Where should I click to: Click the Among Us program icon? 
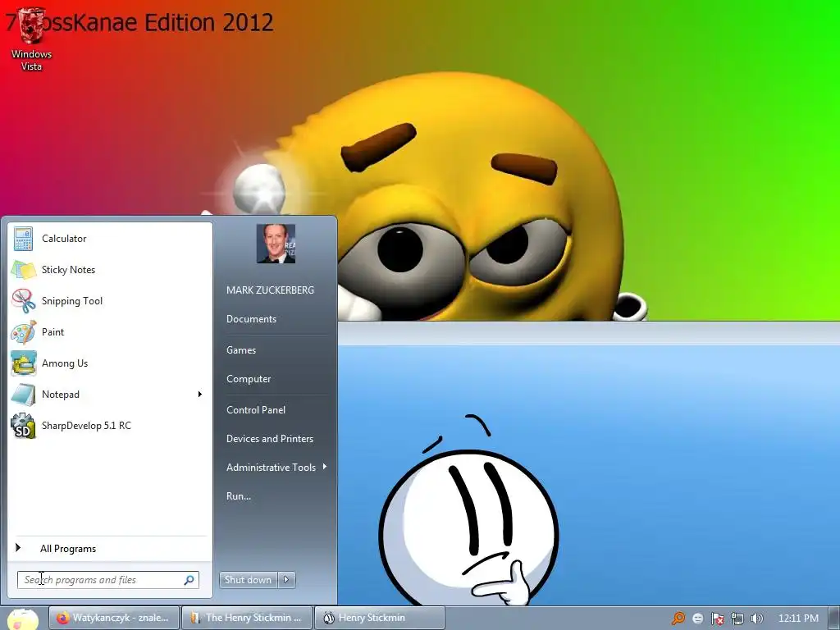pyautogui.click(x=24, y=363)
